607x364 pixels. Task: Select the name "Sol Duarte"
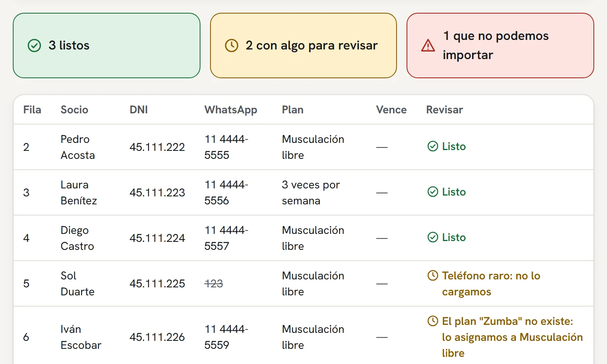tap(77, 284)
